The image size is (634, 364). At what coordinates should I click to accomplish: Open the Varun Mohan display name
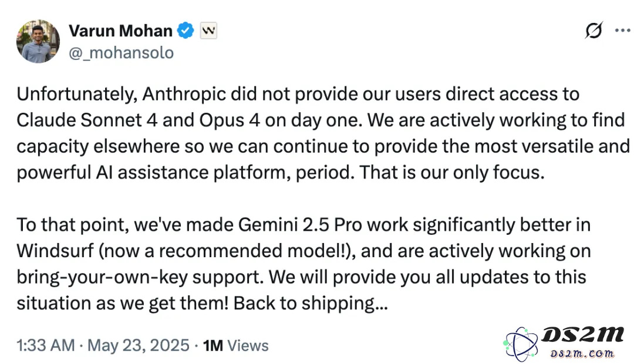pos(120,31)
